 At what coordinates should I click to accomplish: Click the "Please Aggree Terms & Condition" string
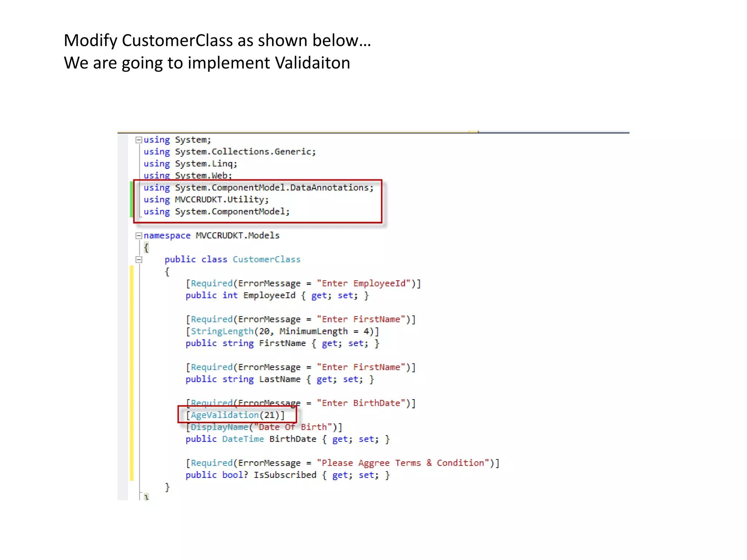(x=403, y=463)
